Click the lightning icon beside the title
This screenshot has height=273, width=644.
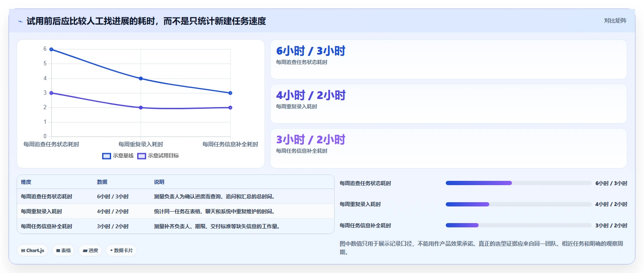pos(20,21)
